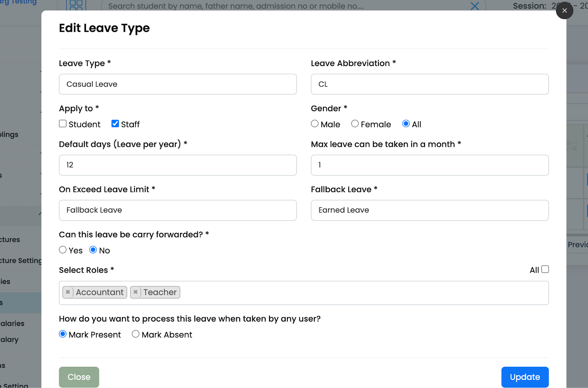Image resolution: width=588 pixels, height=388 pixels.
Task: Open the On Exceed Leave Limit dropdown
Action: coord(178,210)
